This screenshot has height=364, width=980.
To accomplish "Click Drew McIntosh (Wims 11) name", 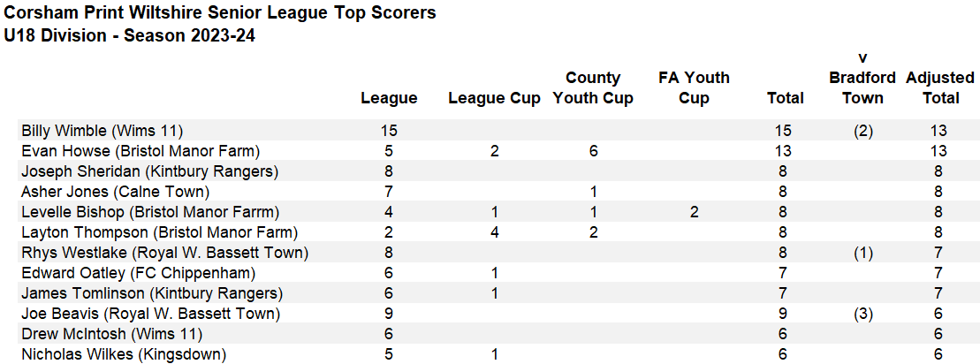I will pyautogui.click(x=112, y=334).
